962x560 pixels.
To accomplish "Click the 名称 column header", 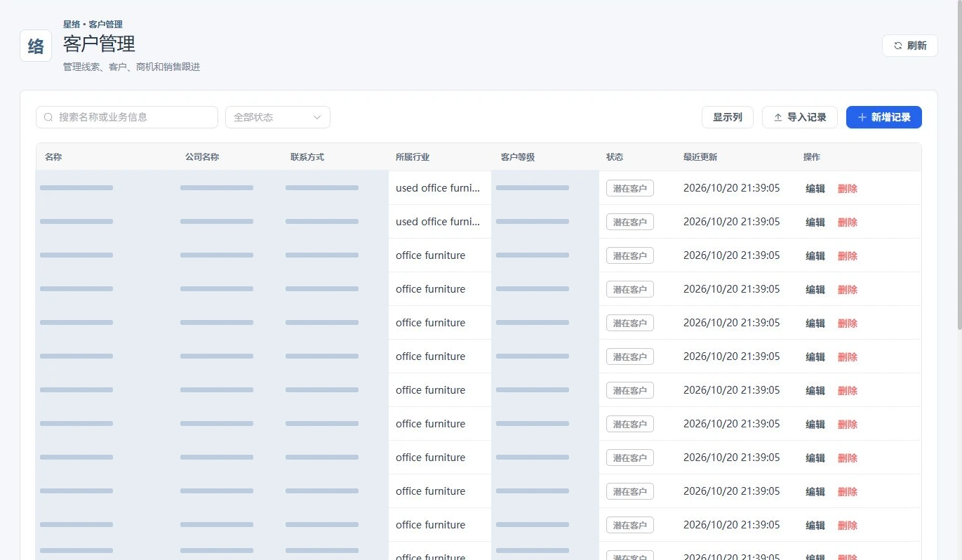I will pos(53,157).
